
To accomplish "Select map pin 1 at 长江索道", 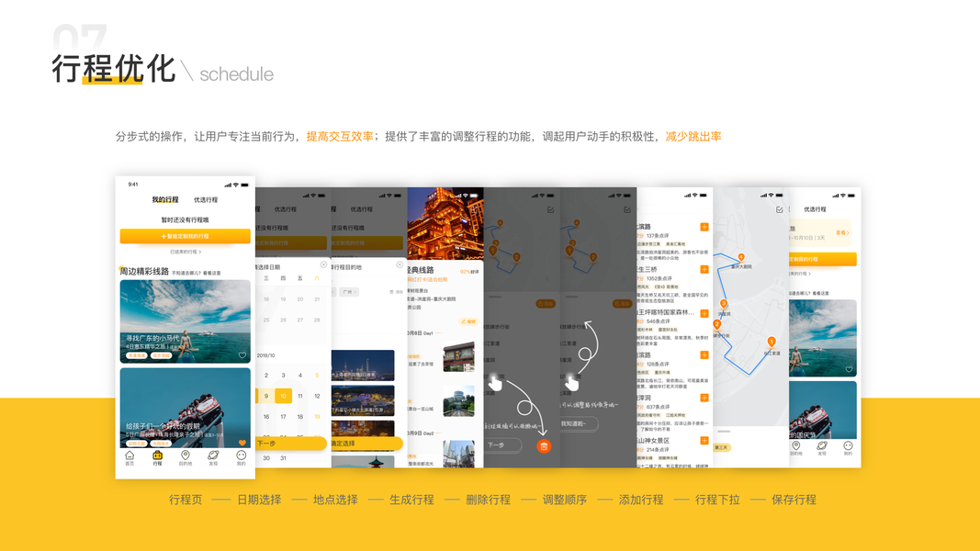I will point(772,342).
